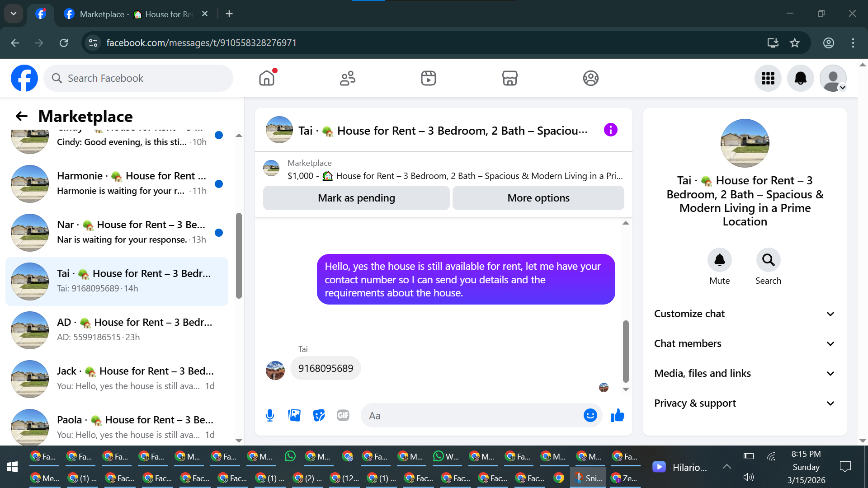The image size is (868, 488).
Task: Go back from Marketplace with the arrow
Action: click(x=22, y=116)
